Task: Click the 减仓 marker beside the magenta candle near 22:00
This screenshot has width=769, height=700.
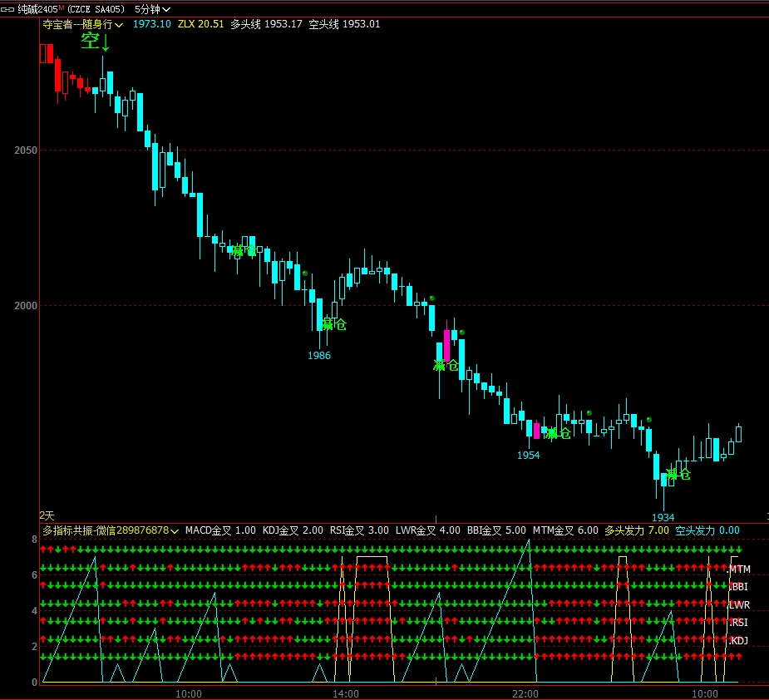Action: coord(446,365)
